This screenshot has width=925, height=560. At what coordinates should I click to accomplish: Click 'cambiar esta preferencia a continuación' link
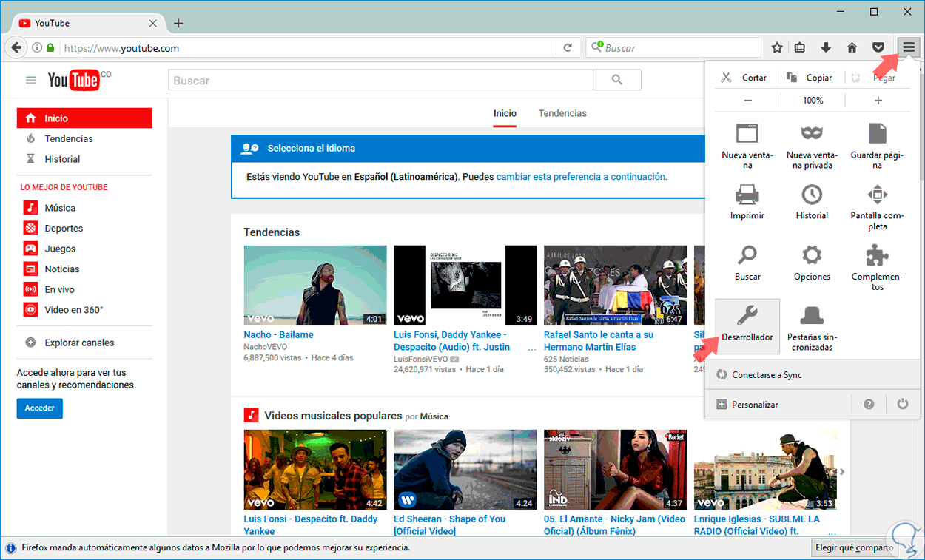[x=581, y=177]
